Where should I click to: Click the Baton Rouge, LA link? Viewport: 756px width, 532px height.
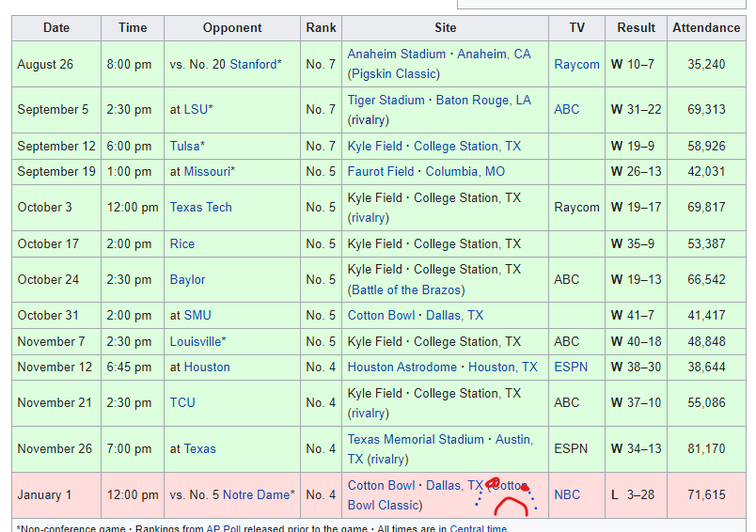point(483,100)
